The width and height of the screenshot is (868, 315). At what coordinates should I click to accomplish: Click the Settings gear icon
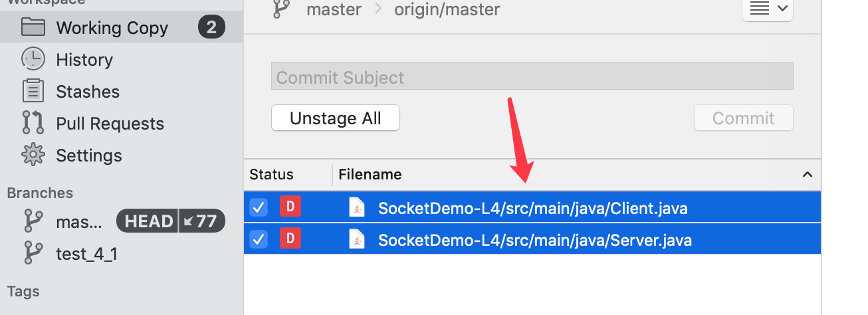(33, 155)
